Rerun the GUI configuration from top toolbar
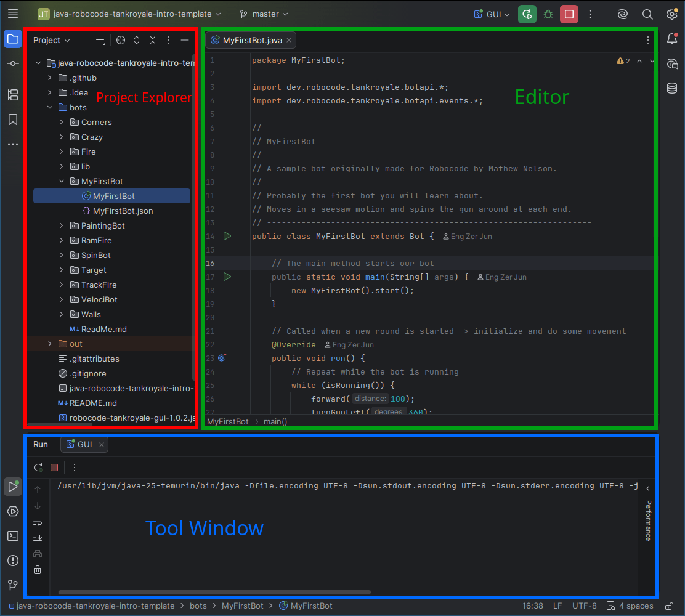Image resolution: width=685 pixels, height=616 pixels. [527, 14]
